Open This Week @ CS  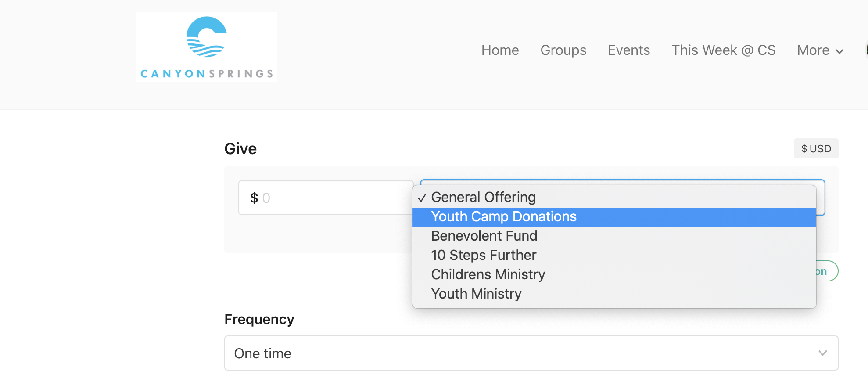pyautogui.click(x=723, y=50)
